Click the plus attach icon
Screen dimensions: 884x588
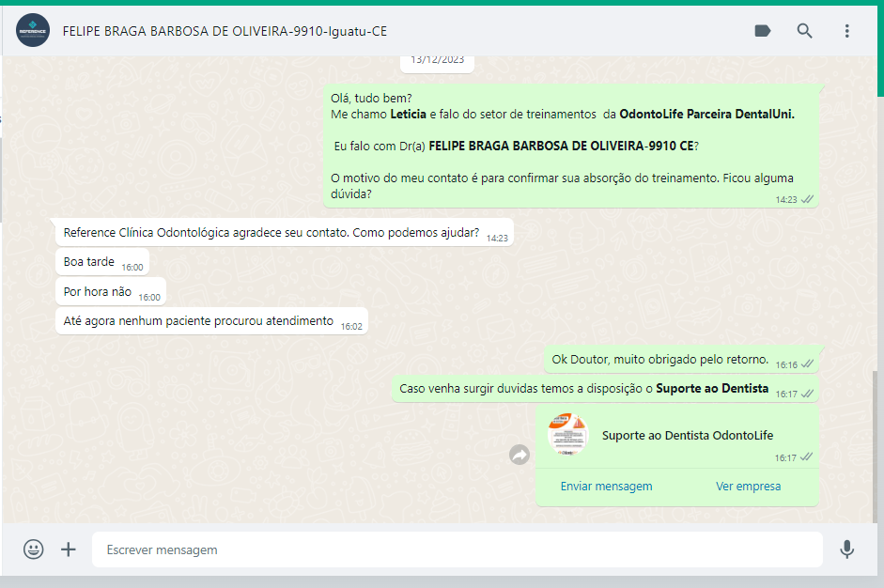pyautogui.click(x=69, y=549)
